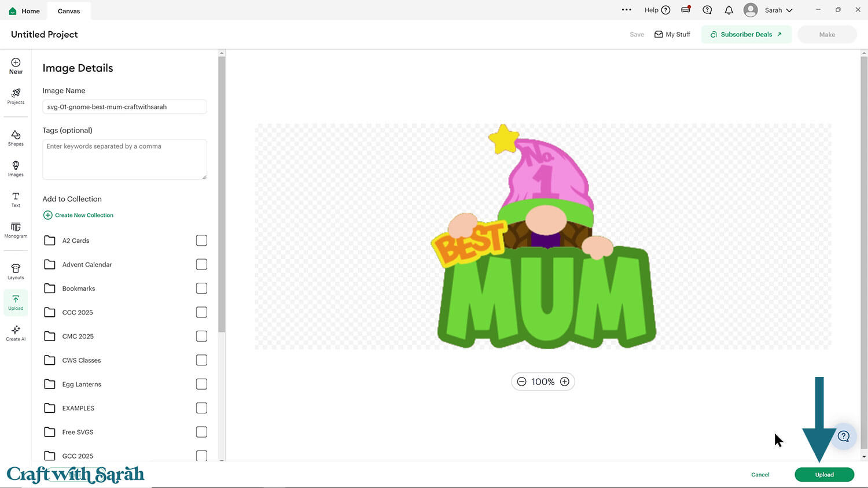Switch to the Canvas tab
The height and width of the screenshot is (488, 868).
[x=69, y=11]
